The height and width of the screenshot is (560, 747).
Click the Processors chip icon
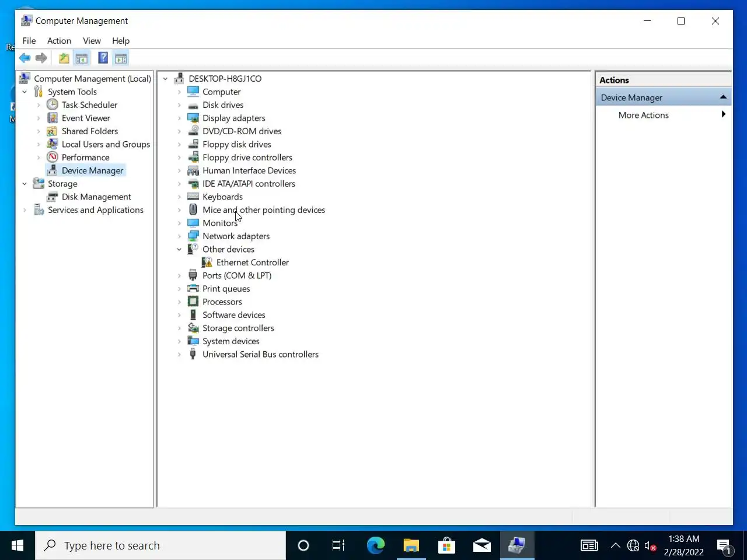(x=193, y=302)
